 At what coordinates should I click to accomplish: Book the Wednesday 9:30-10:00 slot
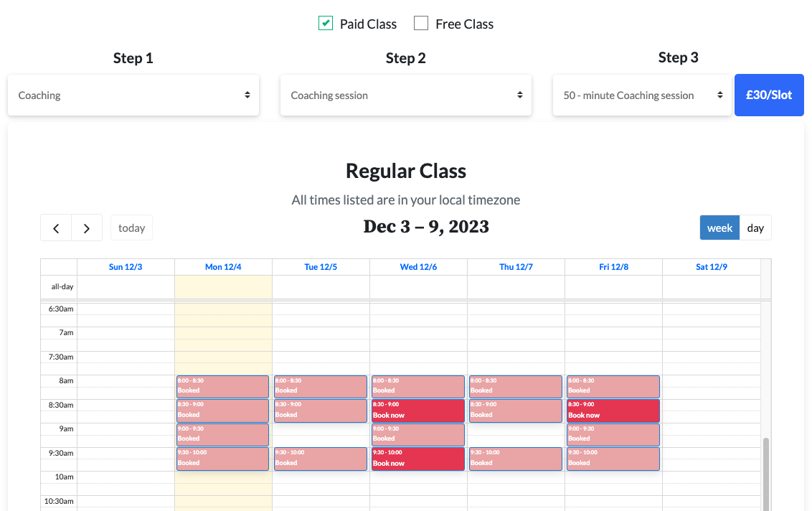418,457
